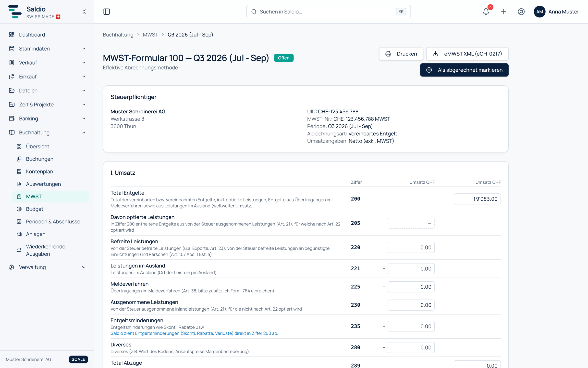
Task: Expand the Dateien section
Action: 47,91
